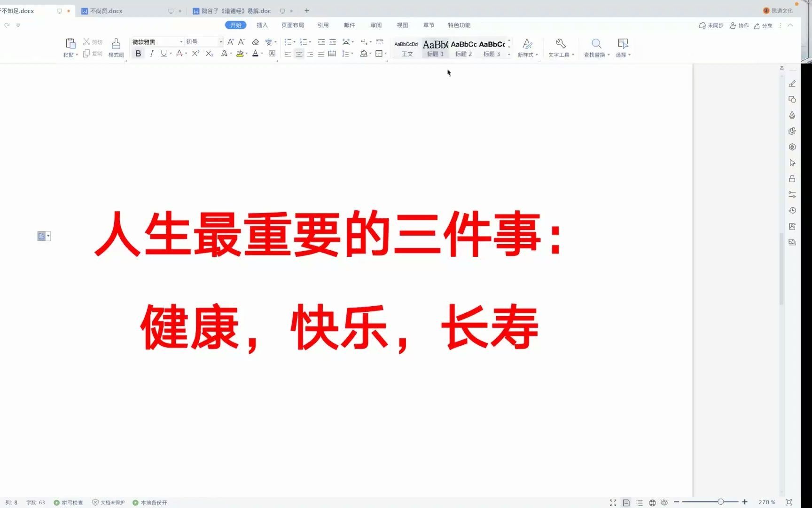Click the shapes icon in the right sidebar
Image resolution: width=812 pixels, height=508 pixels.
pyautogui.click(x=792, y=99)
